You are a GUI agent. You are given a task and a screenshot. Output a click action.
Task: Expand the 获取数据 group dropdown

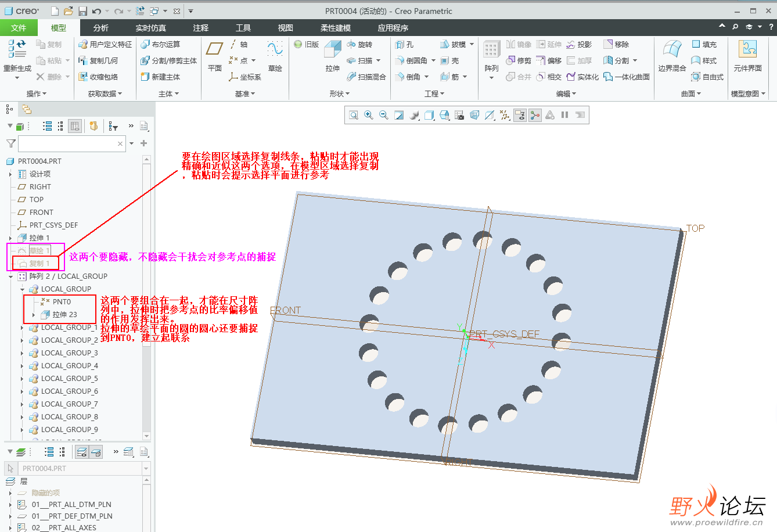point(105,94)
